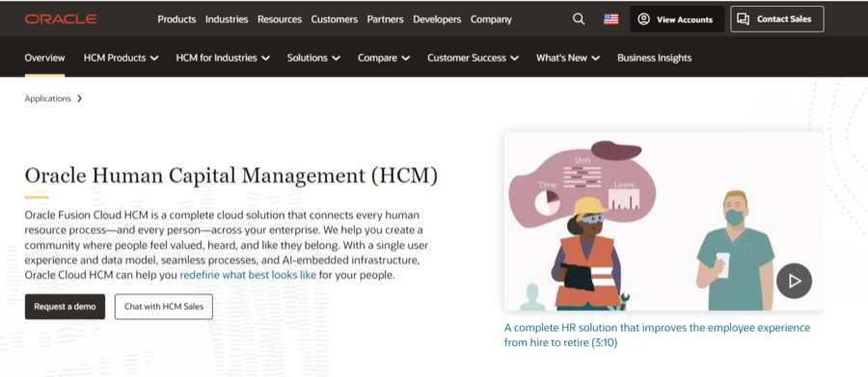Select the US flag country icon
This screenshot has width=868, height=377.
point(611,19)
